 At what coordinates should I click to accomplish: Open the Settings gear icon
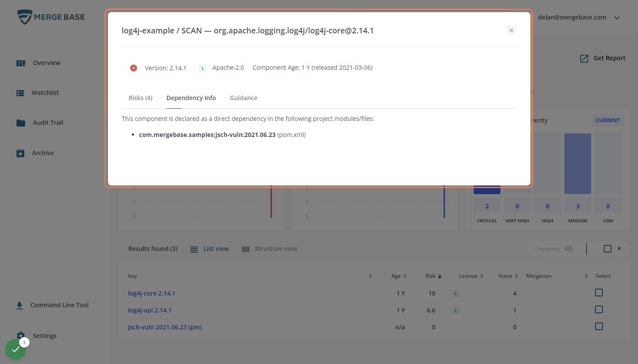(21, 336)
